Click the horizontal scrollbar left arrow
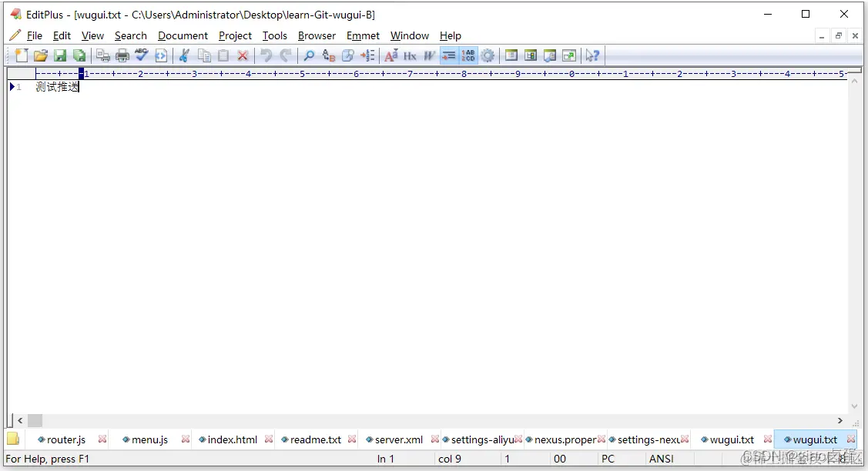The image size is (868, 471). tap(21, 421)
